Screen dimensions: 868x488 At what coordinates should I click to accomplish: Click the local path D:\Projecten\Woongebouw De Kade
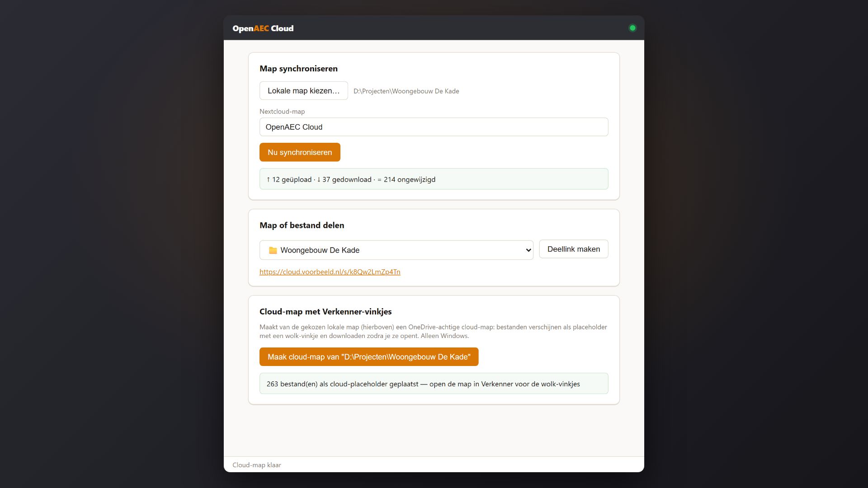406,91
